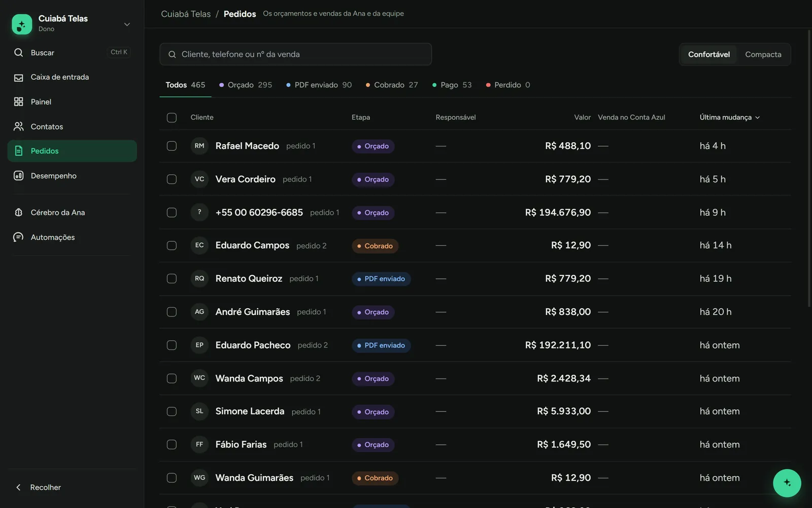
Task: Expand the Cuiabá Telas workspace dropdown chevron
Action: pos(127,24)
